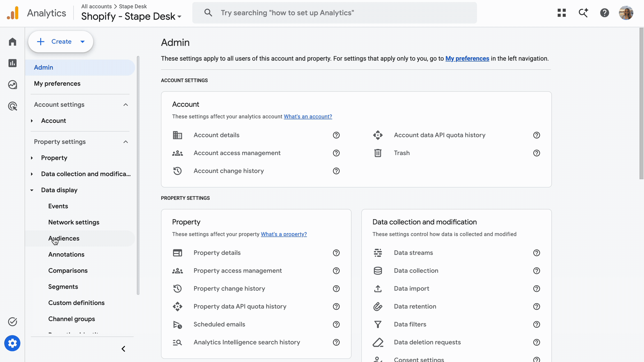
Task: Click help icon next to Account change history
Action: [x=336, y=171]
